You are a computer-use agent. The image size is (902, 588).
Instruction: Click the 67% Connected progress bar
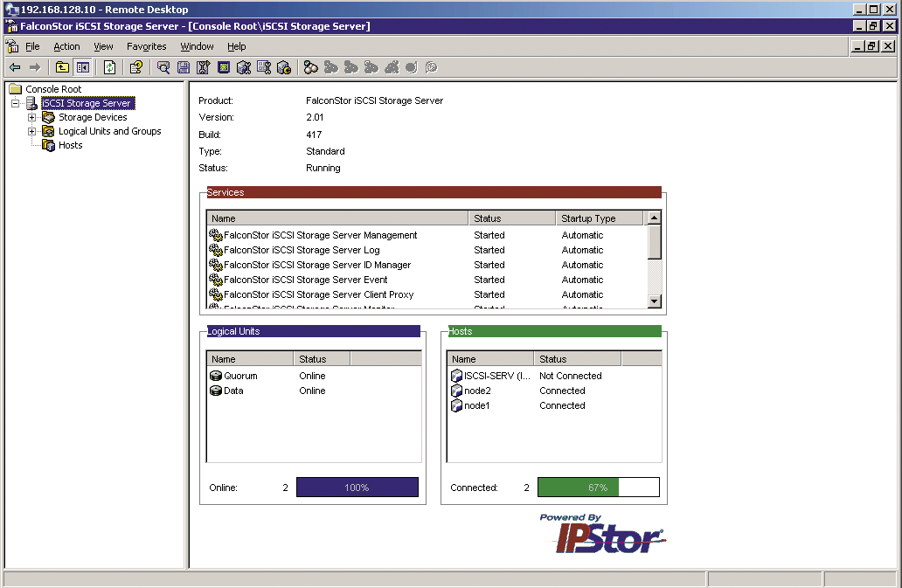[598, 488]
